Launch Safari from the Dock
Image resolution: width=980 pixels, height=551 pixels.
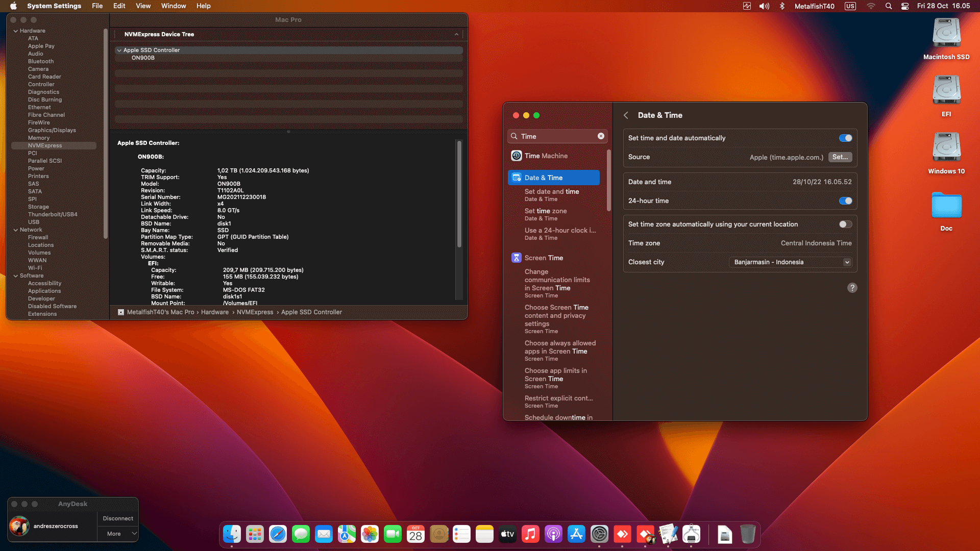pos(278,534)
